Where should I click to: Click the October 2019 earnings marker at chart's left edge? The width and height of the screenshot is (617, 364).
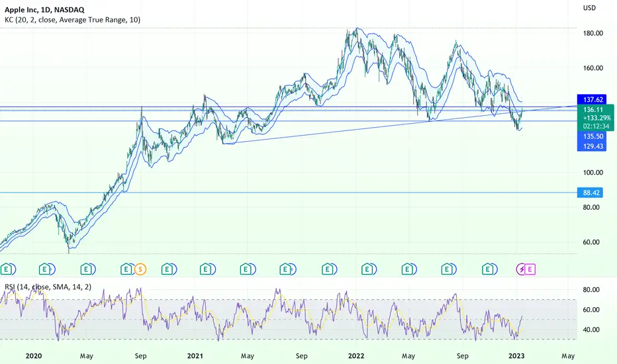pos(7,269)
